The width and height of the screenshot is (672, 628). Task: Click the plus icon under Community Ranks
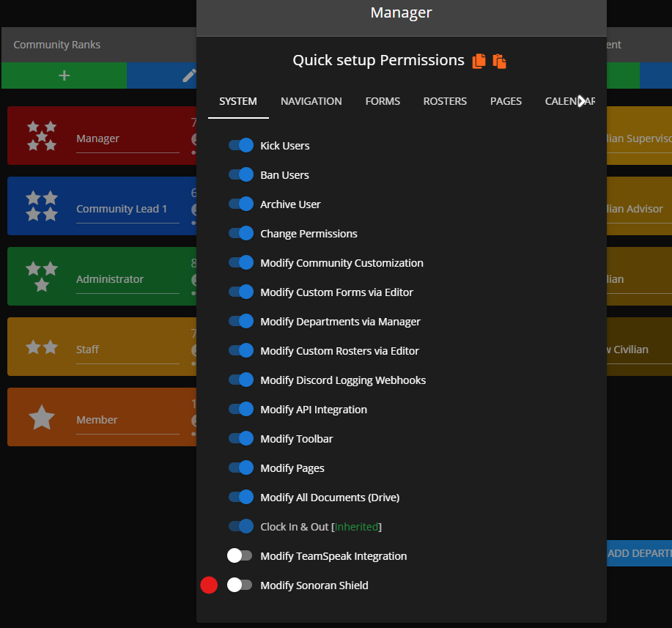click(x=64, y=75)
